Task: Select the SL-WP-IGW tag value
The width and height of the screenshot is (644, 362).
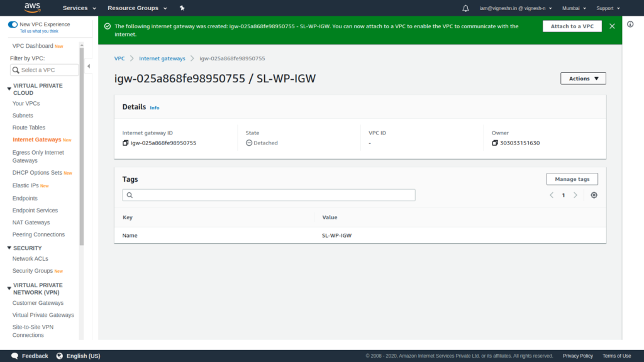Action: pyautogui.click(x=337, y=236)
